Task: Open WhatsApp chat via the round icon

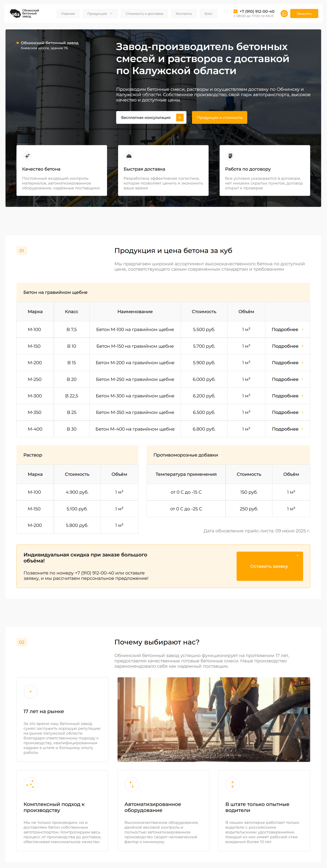Action: [x=284, y=13]
